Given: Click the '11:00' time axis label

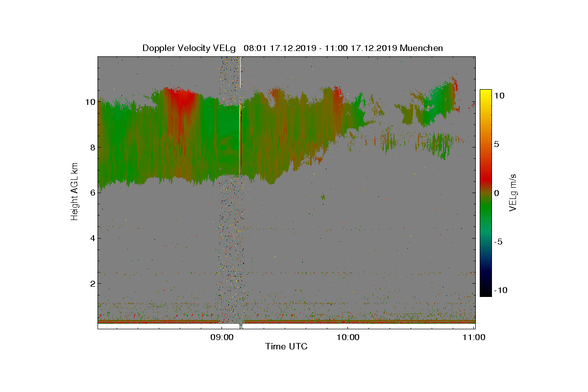Looking at the screenshot, I should tap(474, 337).
